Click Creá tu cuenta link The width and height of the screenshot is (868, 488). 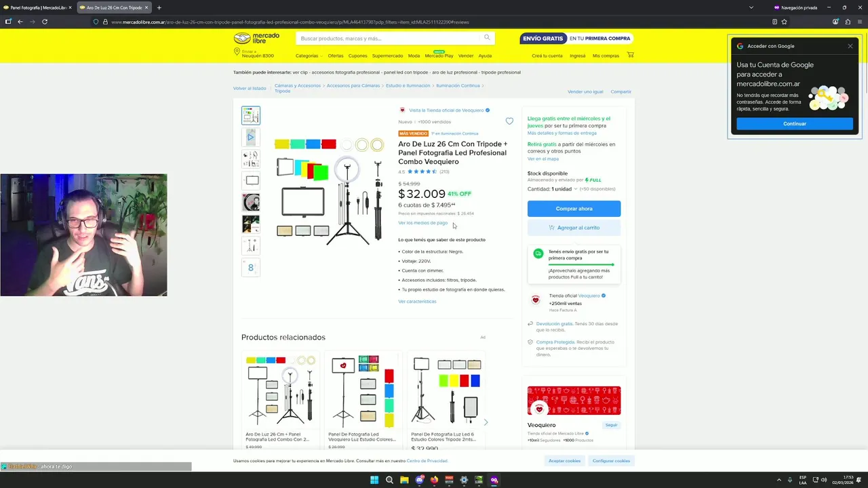(x=547, y=56)
